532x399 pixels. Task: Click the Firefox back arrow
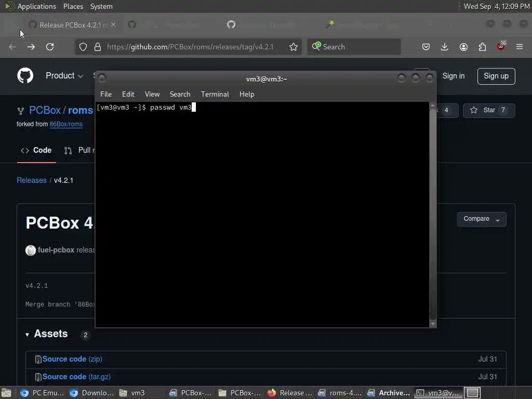click(x=12, y=47)
